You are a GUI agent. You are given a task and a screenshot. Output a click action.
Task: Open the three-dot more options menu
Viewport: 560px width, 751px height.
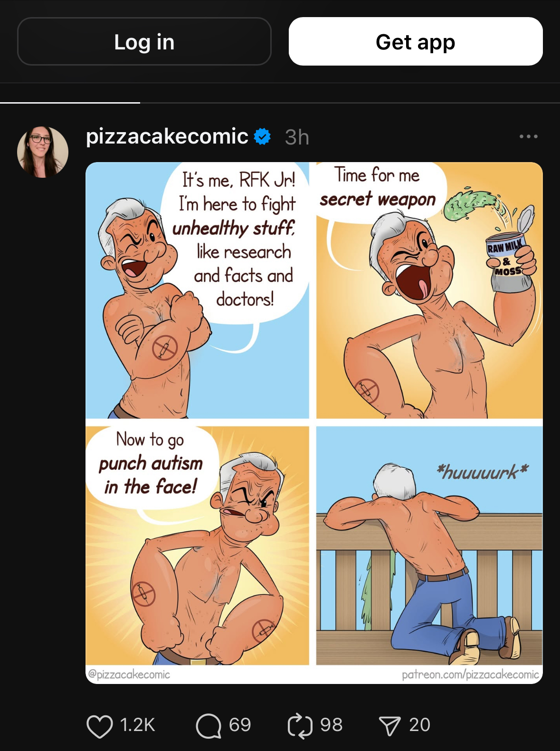click(x=529, y=136)
